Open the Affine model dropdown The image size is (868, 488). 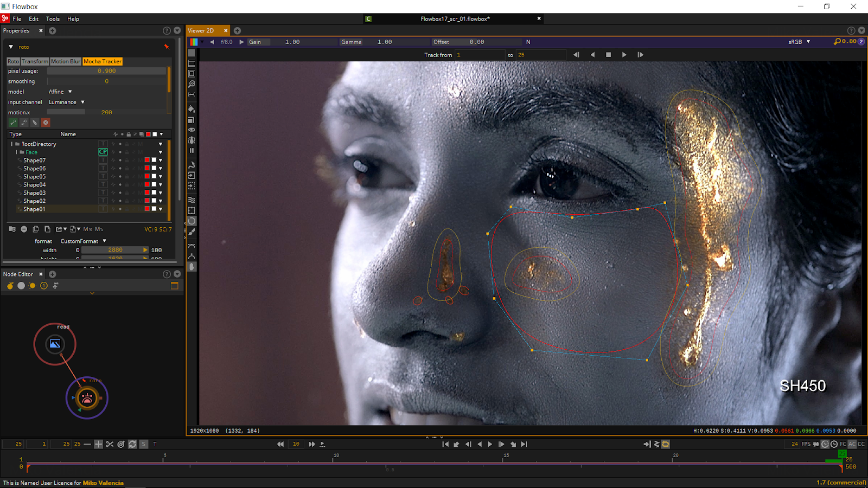click(60, 92)
